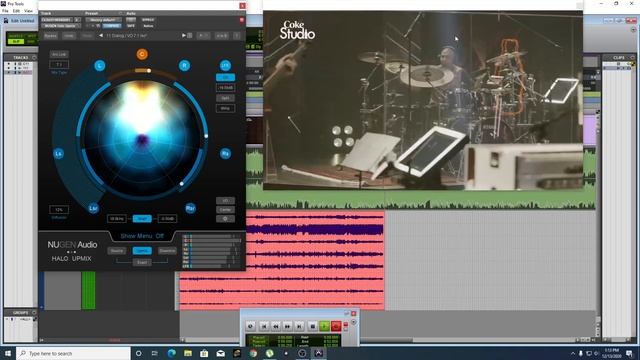The height and width of the screenshot is (360, 640).
Task: Open Microsoft Edge from the taskbar
Action: coord(171,353)
